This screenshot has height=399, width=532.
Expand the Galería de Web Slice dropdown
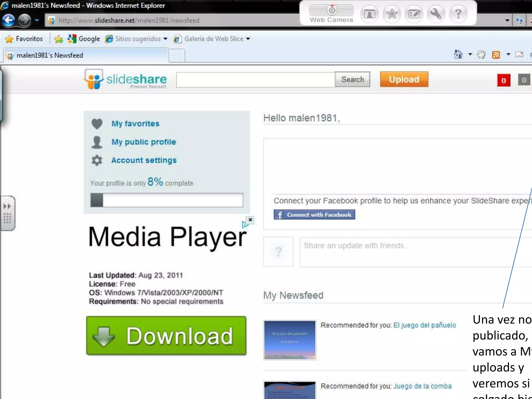pyautogui.click(x=248, y=39)
